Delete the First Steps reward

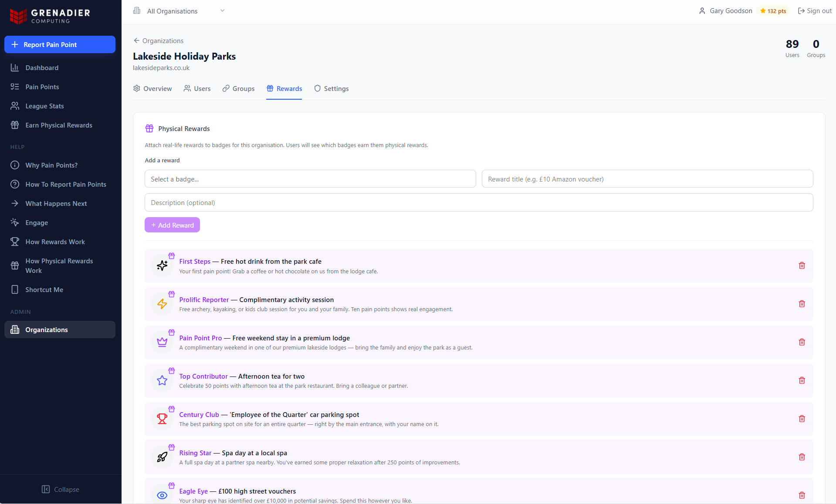802,265
